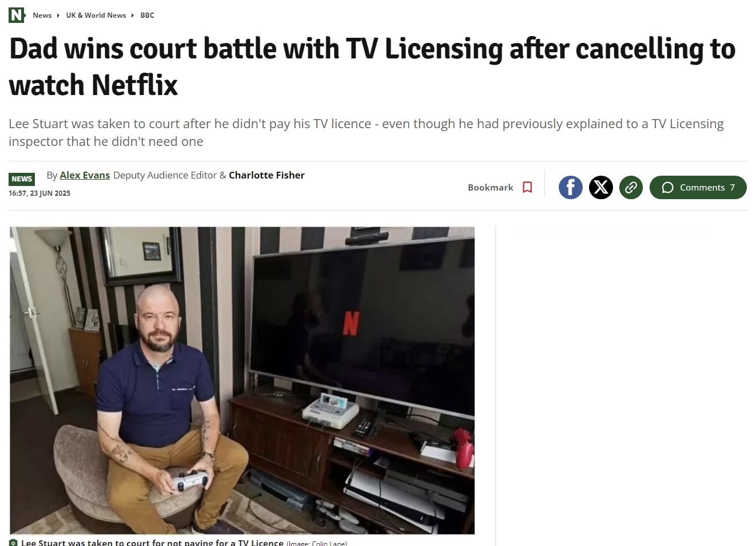
Task: Open the News breadcrumb link
Action: pyautogui.click(x=42, y=15)
